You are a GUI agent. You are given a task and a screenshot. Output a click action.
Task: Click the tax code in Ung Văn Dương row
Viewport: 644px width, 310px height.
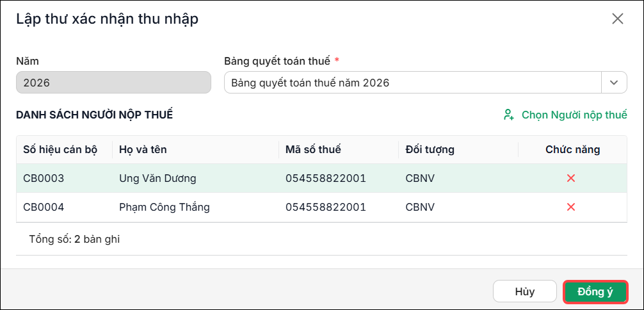(x=326, y=179)
